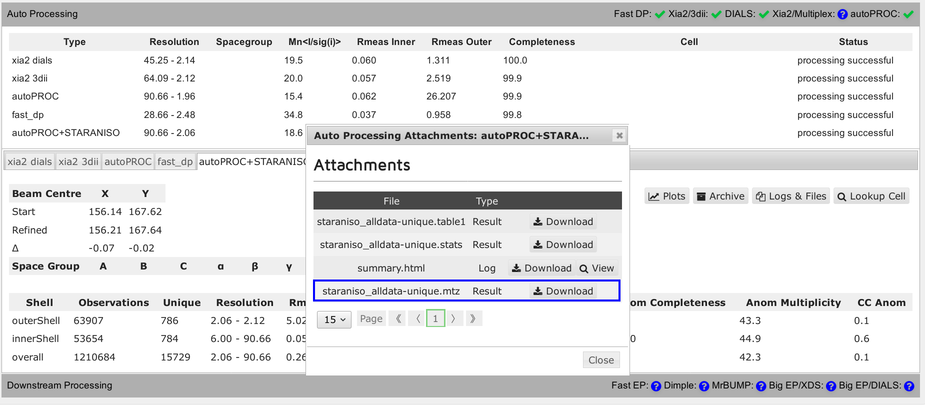Click the Big EP/DIALS question mark status icon
925x405 pixels.
tap(908, 386)
